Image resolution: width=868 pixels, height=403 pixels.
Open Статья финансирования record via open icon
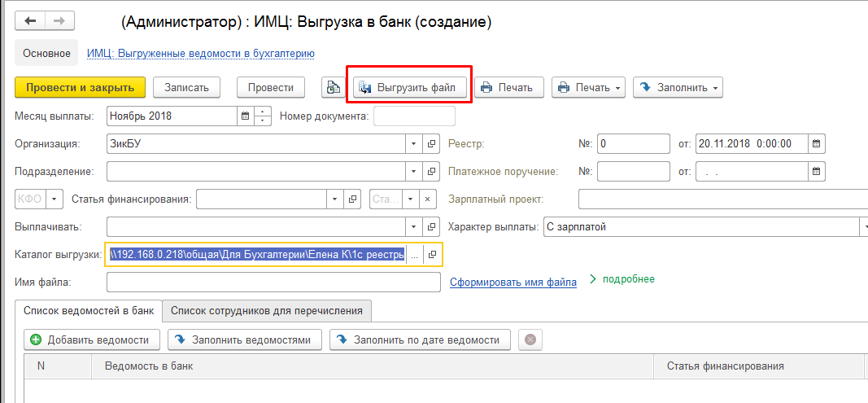pyautogui.click(x=352, y=199)
